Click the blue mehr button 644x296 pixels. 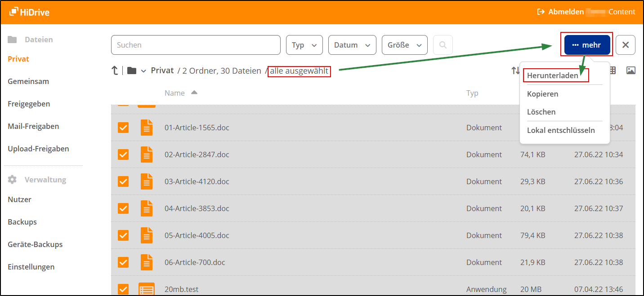tap(587, 45)
